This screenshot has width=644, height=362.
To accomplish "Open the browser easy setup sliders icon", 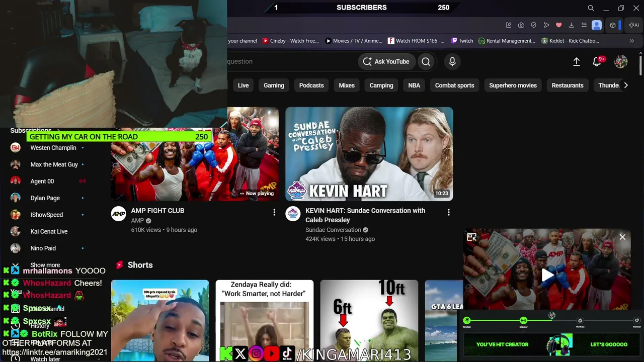I will [584, 25].
